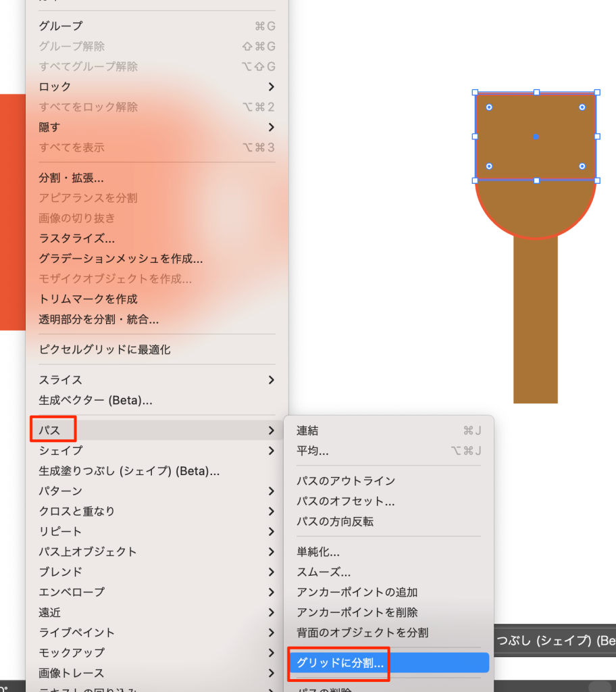Expand the ロック submenu

coord(157,86)
